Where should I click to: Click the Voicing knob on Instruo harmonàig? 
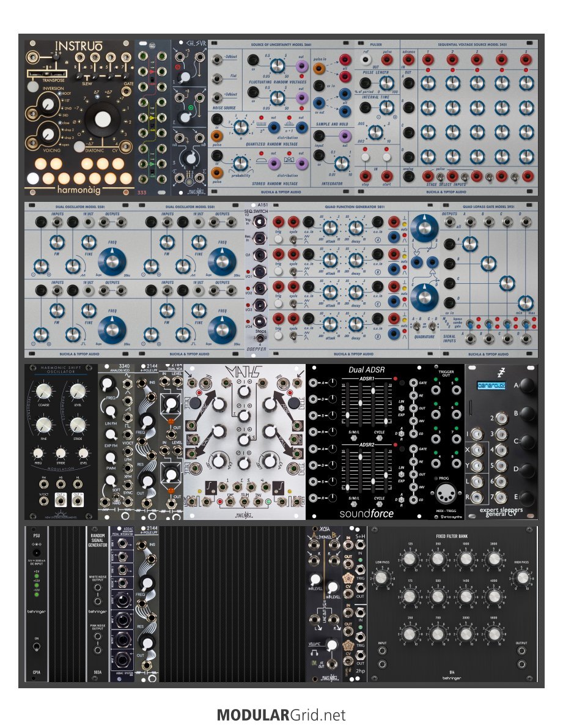(49, 135)
